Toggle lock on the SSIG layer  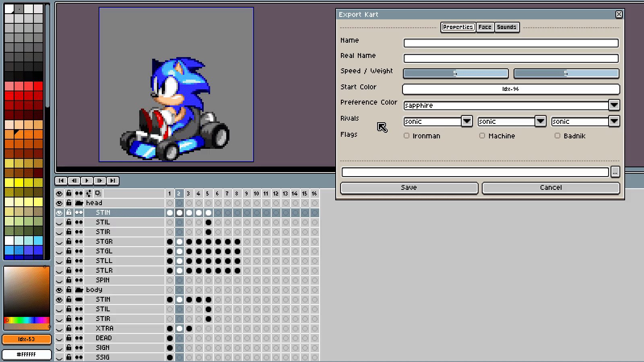(69, 358)
